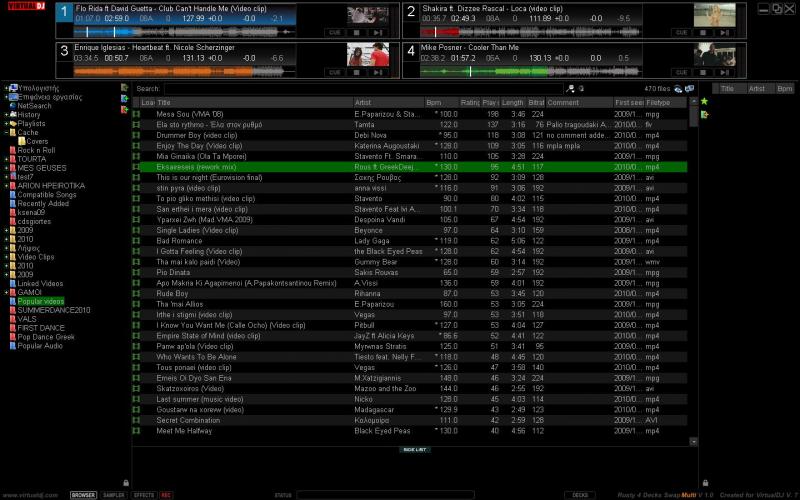Expand the Playlists tree node
Viewport: 800px width, 500px height.
pyautogui.click(x=7, y=123)
